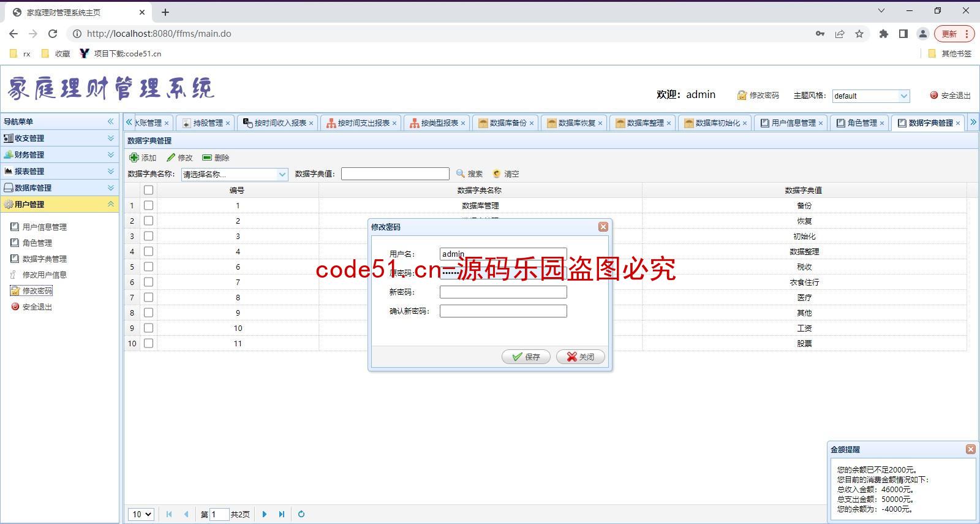980x524 pixels.
Task: Click the 确认新密码 input field
Action: 503,311
